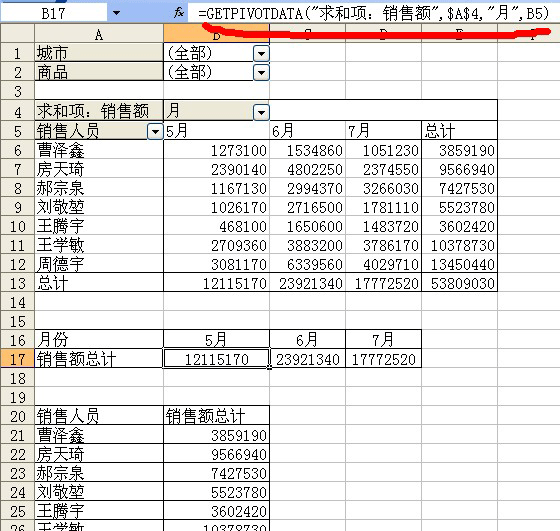Select the 房天琦 name in row 7
The image size is (560, 531).
[60, 169]
